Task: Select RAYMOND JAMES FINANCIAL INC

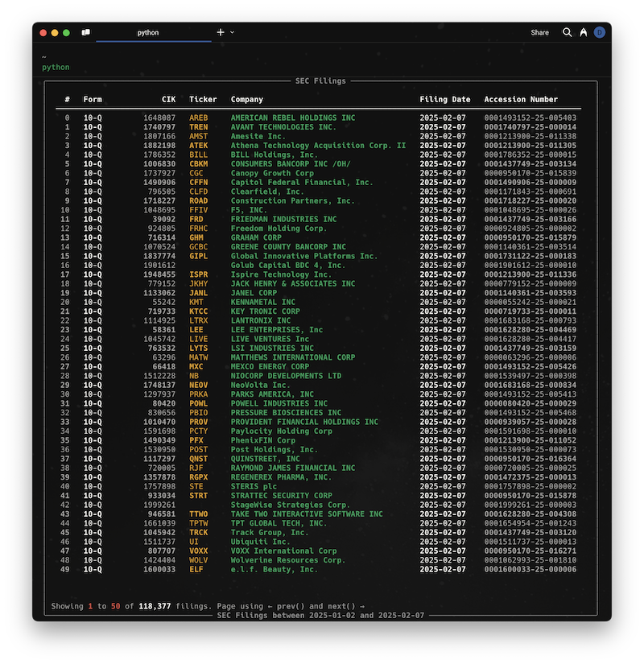Action: (x=293, y=468)
